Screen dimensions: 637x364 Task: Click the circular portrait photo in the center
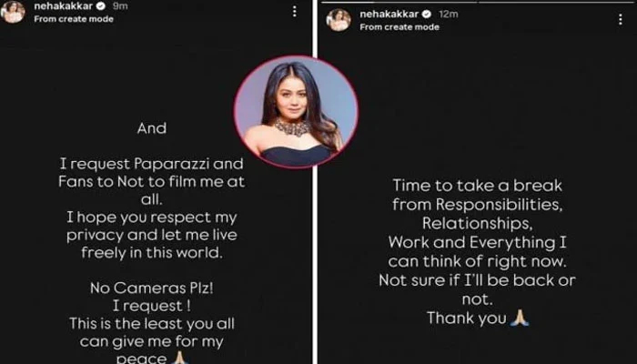tap(296, 111)
